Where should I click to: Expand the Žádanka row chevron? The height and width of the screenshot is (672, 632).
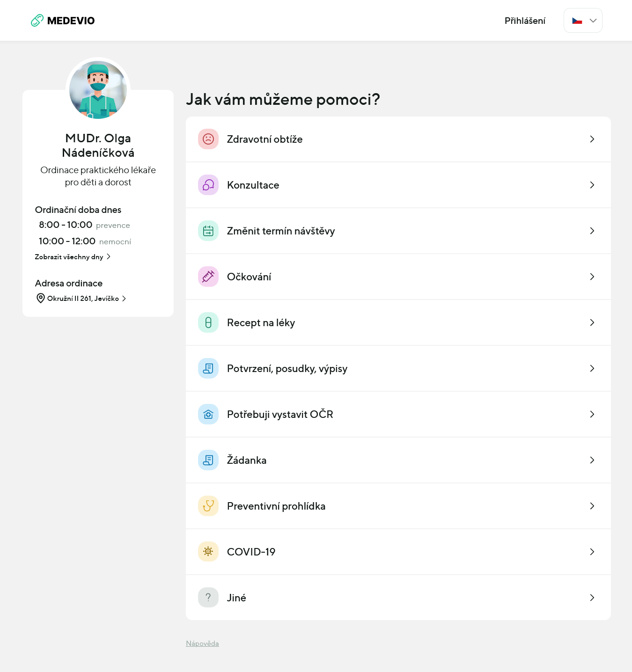(592, 460)
